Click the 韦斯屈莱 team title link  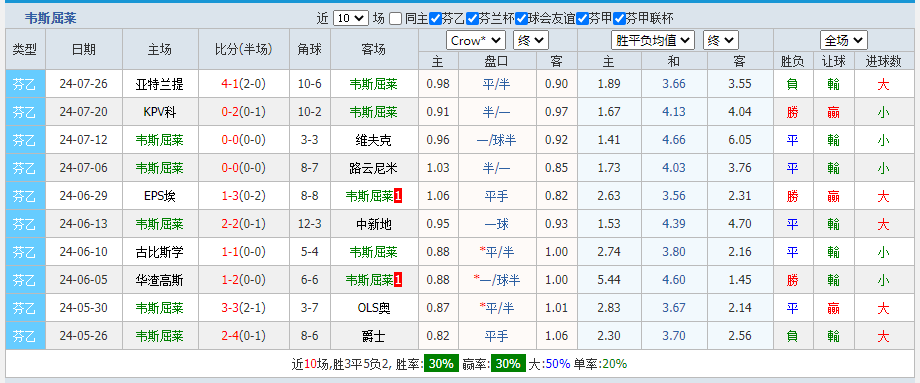50,18
